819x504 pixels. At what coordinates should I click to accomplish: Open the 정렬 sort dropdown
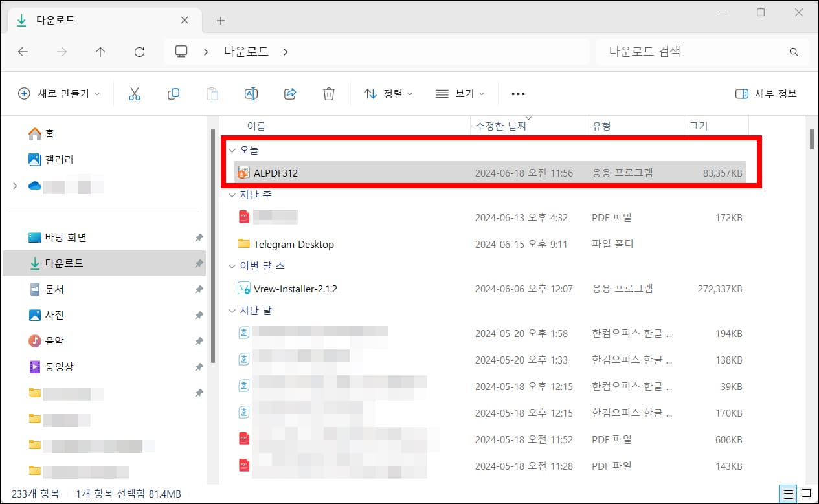(387, 93)
